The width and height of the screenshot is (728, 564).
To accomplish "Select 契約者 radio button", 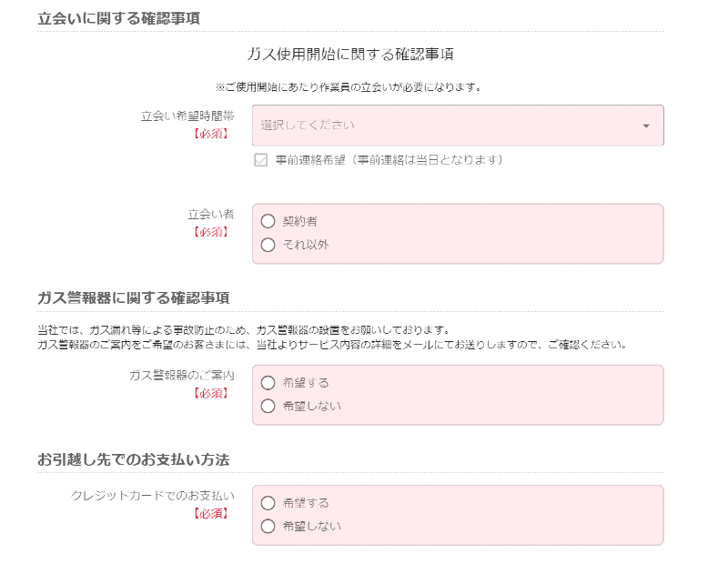I will click(268, 221).
